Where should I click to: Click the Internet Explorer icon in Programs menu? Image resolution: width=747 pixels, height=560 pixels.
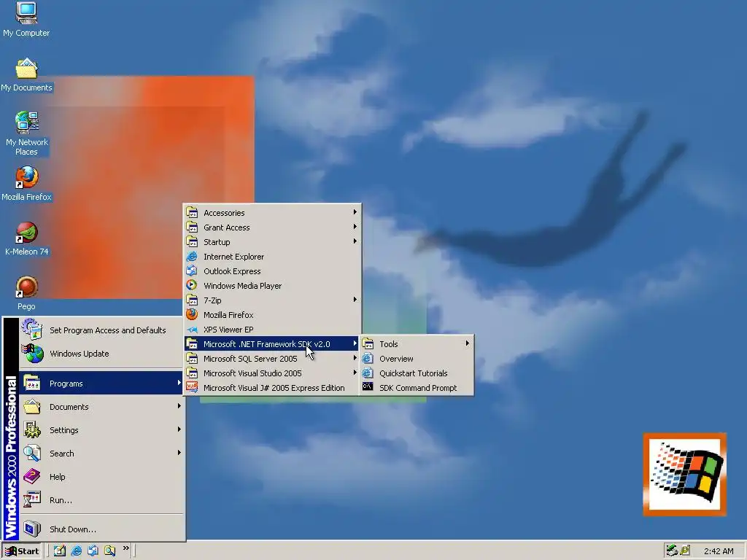click(192, 256)
